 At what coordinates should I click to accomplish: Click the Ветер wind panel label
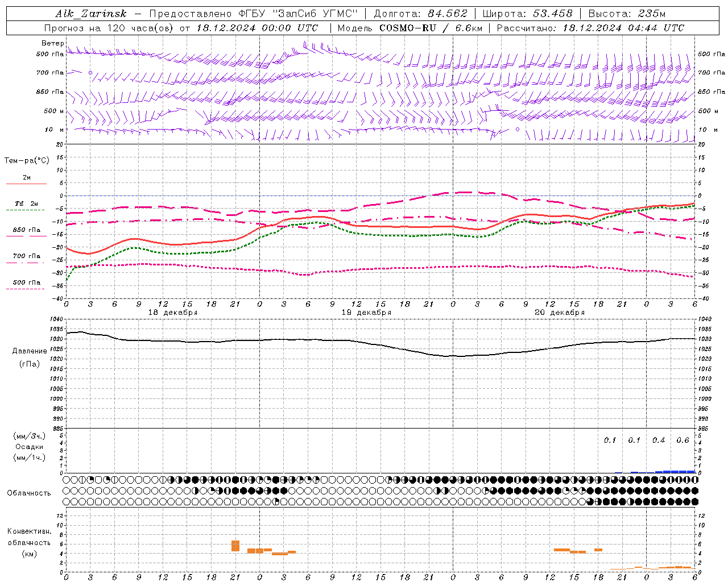pos(52,43)
